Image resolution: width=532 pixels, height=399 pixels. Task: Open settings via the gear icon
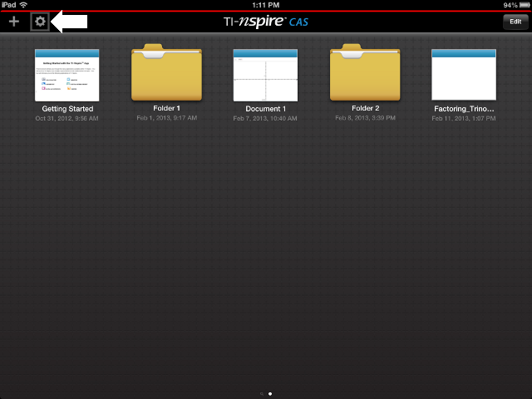coord(39,22)
